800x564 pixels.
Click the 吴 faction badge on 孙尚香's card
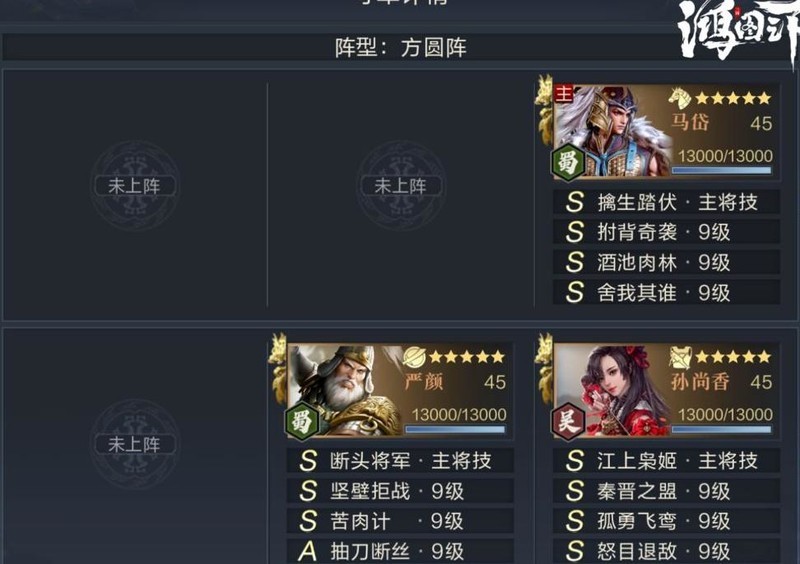[568, 422]
